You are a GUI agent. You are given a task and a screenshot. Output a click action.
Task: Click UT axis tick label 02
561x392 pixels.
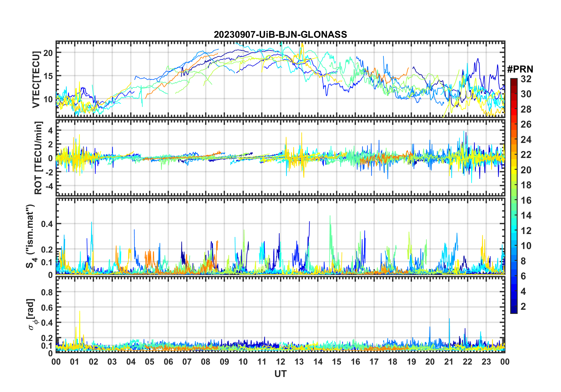[x=93, y=362]
